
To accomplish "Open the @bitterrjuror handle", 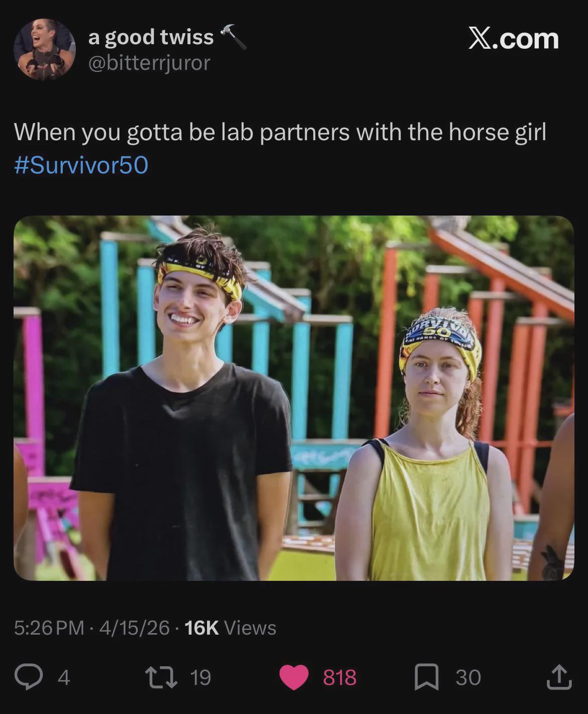I will pyautogui.click(x=149, y=63).
